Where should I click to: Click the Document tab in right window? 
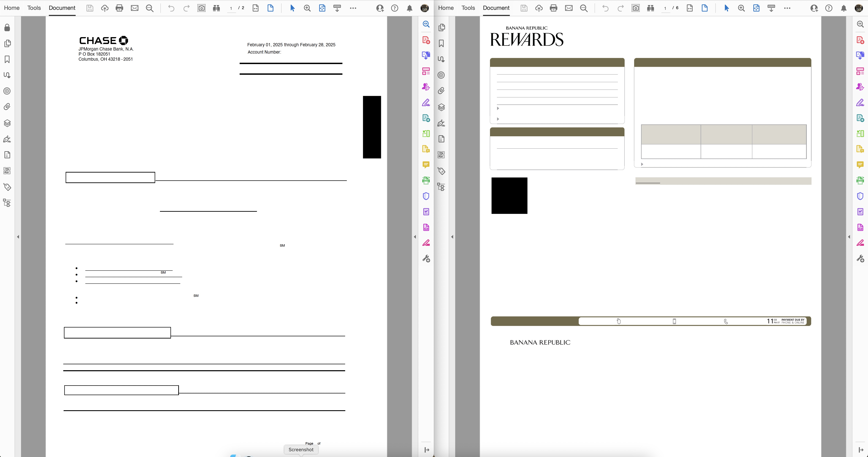(x=496, y=8)
